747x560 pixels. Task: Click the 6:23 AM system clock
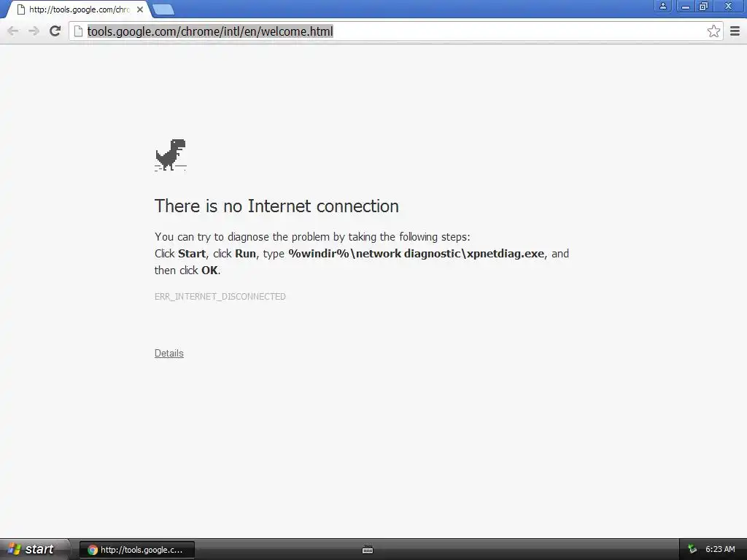coord(720,549)
